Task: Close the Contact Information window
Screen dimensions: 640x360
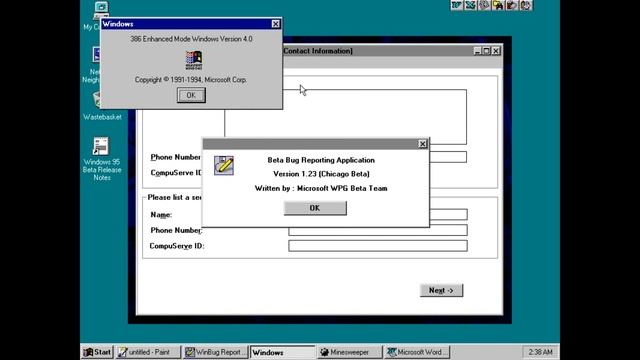Action: pyautogui.click(x=496, y=51)
